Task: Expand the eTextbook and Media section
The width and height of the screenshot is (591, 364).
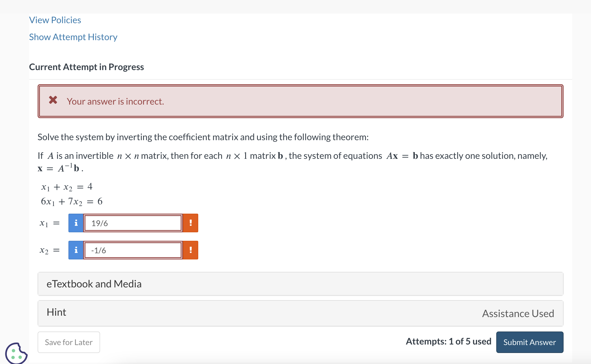Action: [94, 284]
